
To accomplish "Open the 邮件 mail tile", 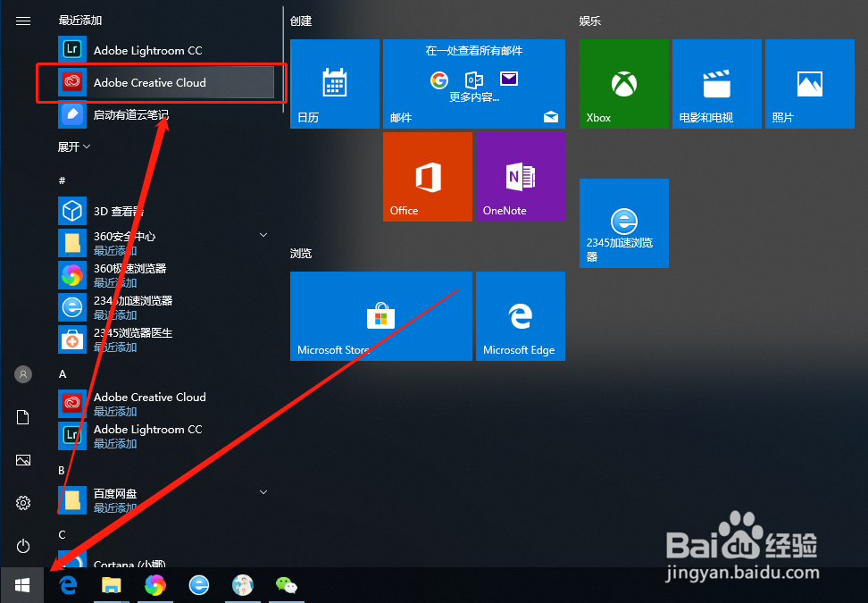I will pyautogui.click(x=474, y=84).
